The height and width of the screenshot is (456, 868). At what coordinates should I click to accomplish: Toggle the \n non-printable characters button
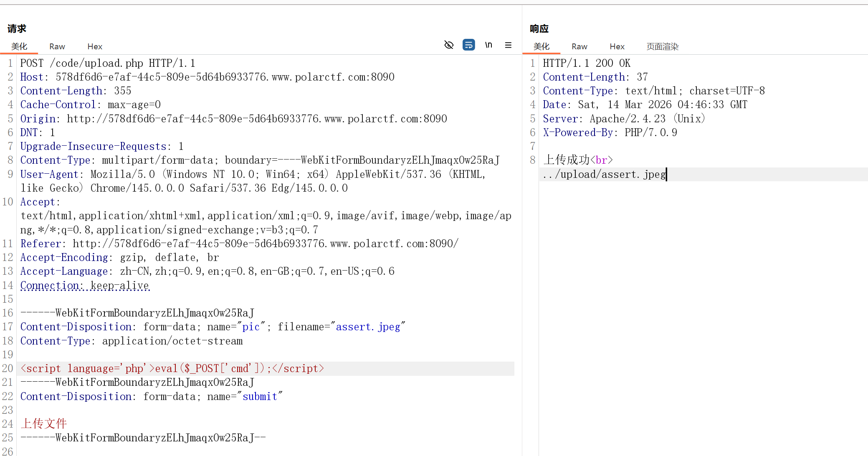coord(488,45)
